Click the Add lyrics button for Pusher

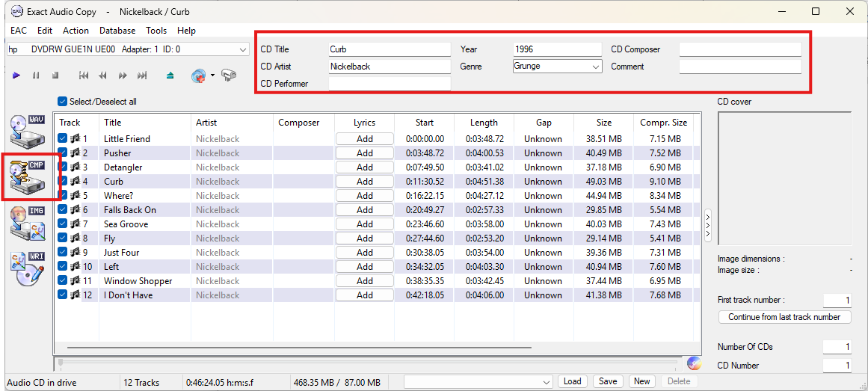[364, 153]
